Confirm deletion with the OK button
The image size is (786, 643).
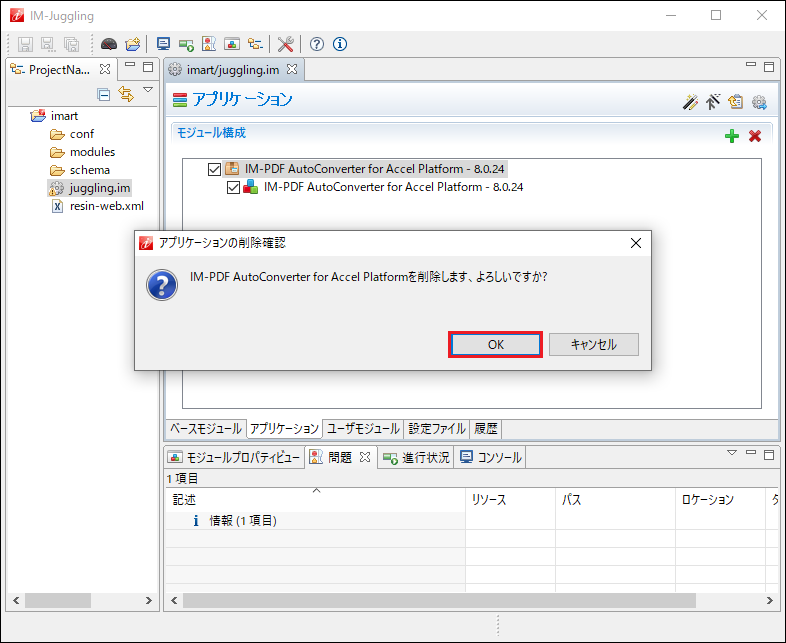pos(495,345)
